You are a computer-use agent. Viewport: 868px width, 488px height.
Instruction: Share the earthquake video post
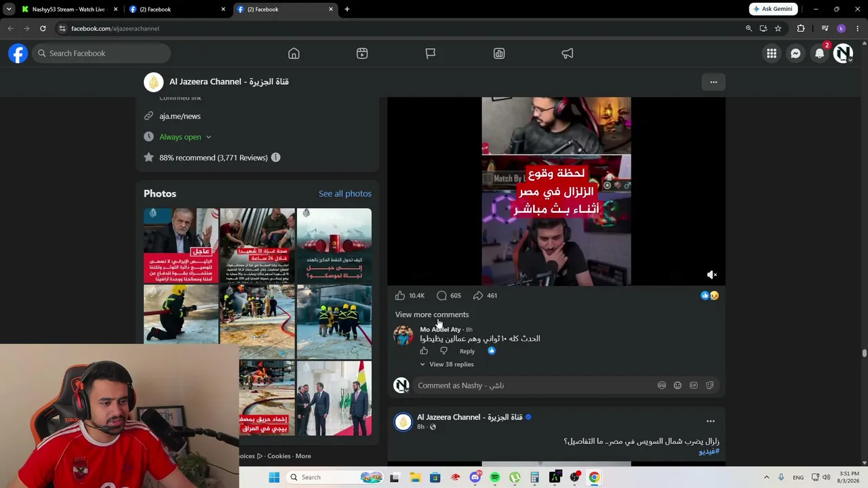coord(478,296)
